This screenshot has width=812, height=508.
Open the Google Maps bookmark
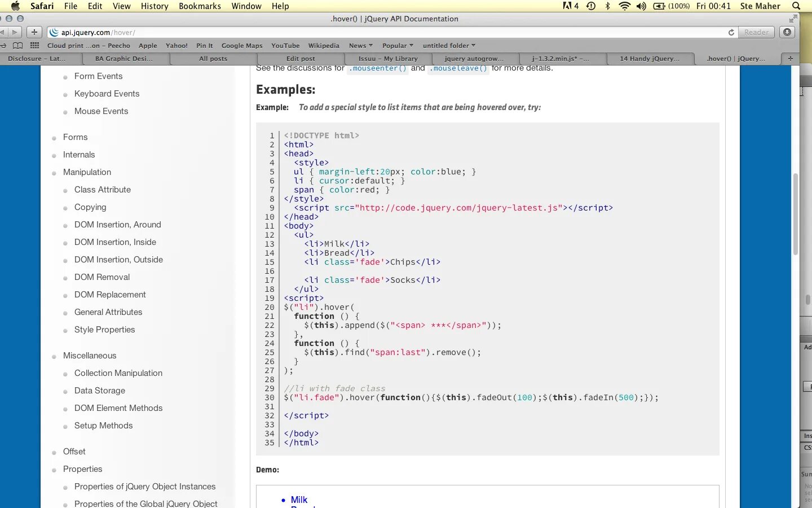pos(242,46)
